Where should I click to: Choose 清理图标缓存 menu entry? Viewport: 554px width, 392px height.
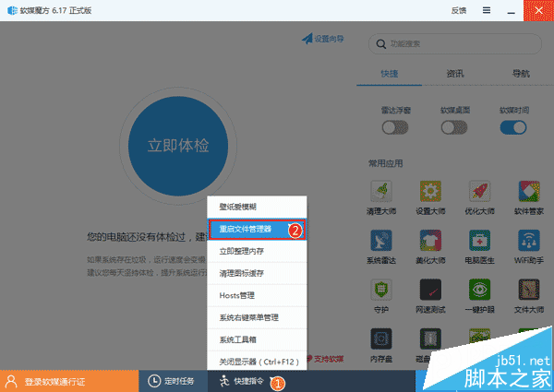[x=257, y=273]
